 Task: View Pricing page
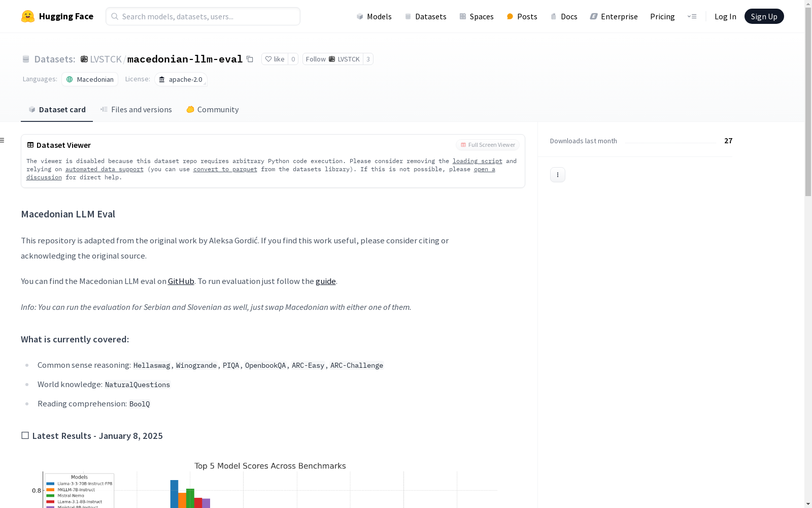pos(662,16)
